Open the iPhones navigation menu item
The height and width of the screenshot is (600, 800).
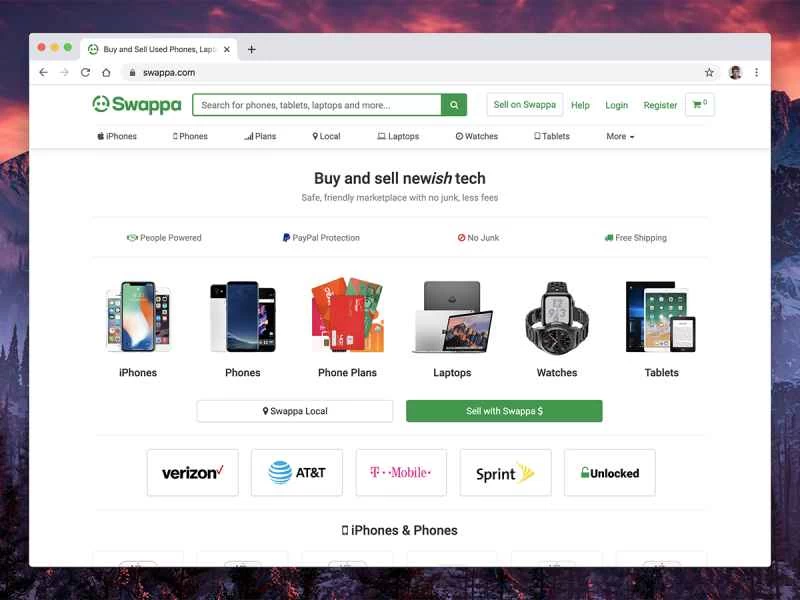click(x=117, y=136)
